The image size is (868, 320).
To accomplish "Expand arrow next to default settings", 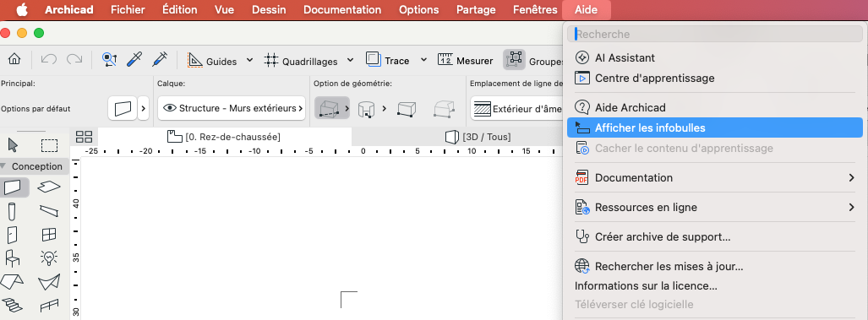I will 144,108.
